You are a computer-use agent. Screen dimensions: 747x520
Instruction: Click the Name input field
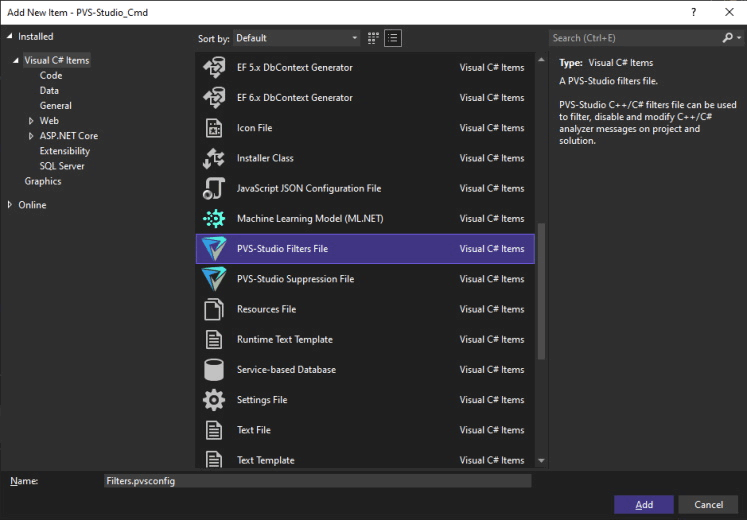[316, 481]
